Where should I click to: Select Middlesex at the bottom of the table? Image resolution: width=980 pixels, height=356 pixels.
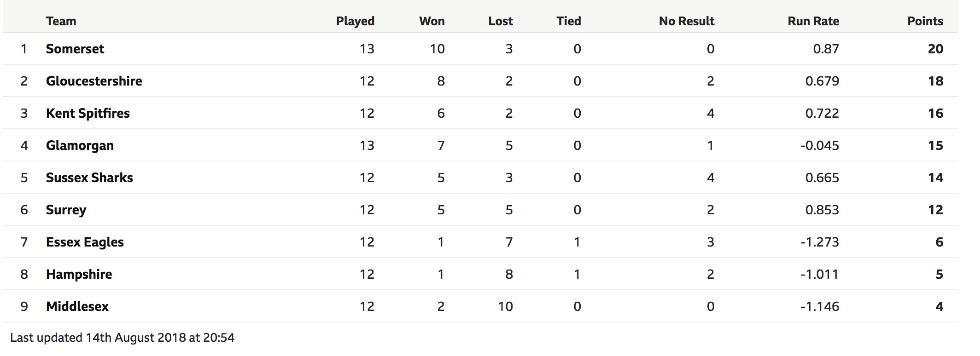pos(77,306)
